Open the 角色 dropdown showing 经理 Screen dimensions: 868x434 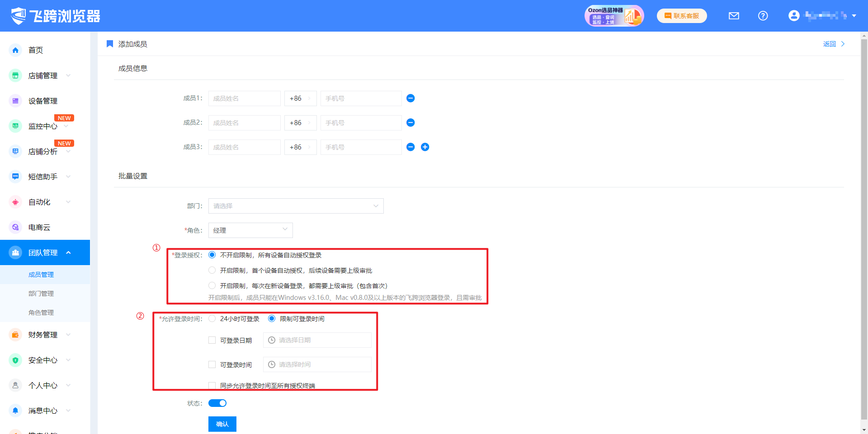[x=250, y=230]
